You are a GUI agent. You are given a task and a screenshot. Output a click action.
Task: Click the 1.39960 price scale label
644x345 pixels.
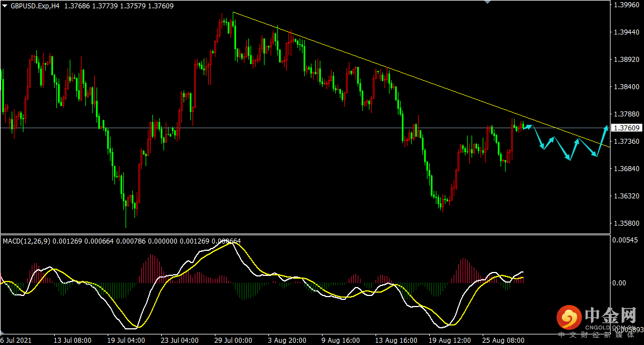click(x=626, y=5)
